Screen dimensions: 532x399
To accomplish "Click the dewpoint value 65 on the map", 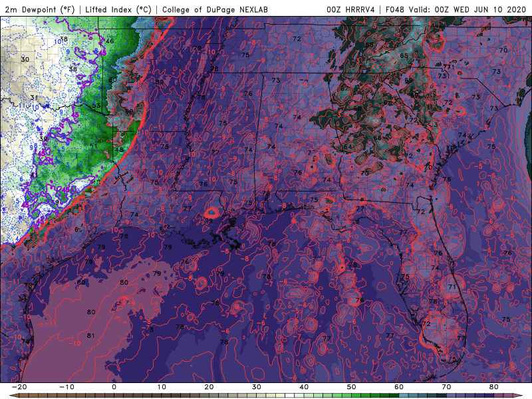I will point(404,56).
